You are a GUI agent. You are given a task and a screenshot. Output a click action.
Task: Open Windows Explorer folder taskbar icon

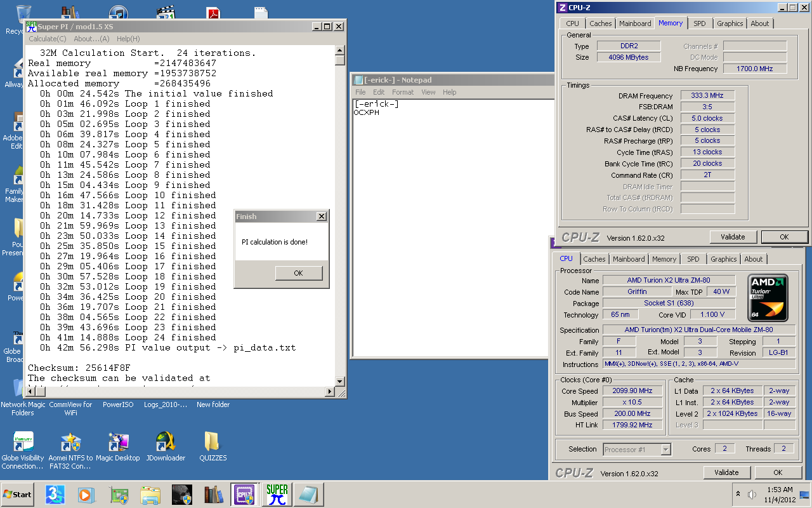coord(150,494)
